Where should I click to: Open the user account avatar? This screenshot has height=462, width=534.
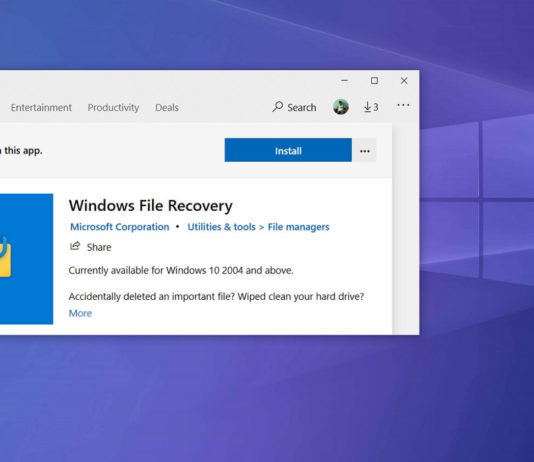pyautogui.click(x=341, y=107)
